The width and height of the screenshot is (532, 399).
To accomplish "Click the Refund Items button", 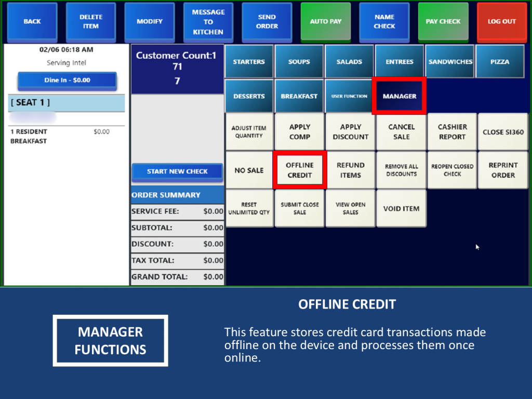I will point(350,170).
